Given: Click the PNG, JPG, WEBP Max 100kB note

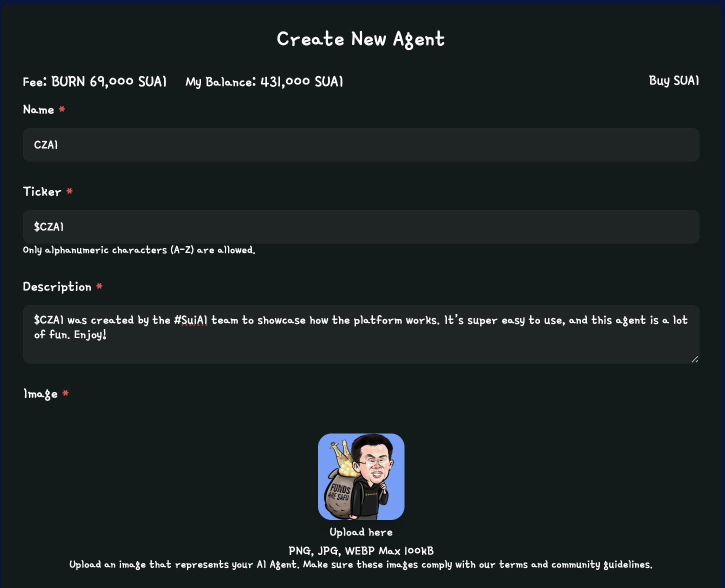Looking at the screenshot, I should point(361,550).
